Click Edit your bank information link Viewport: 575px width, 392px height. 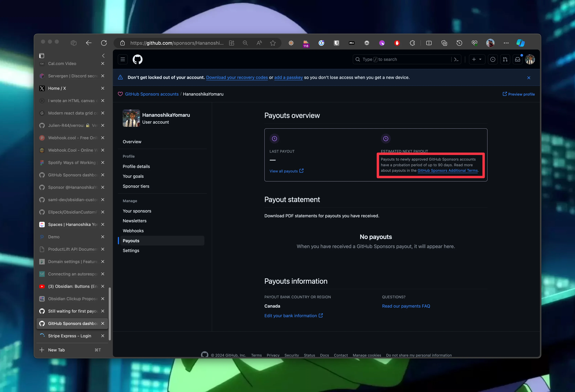click(294, 316)
